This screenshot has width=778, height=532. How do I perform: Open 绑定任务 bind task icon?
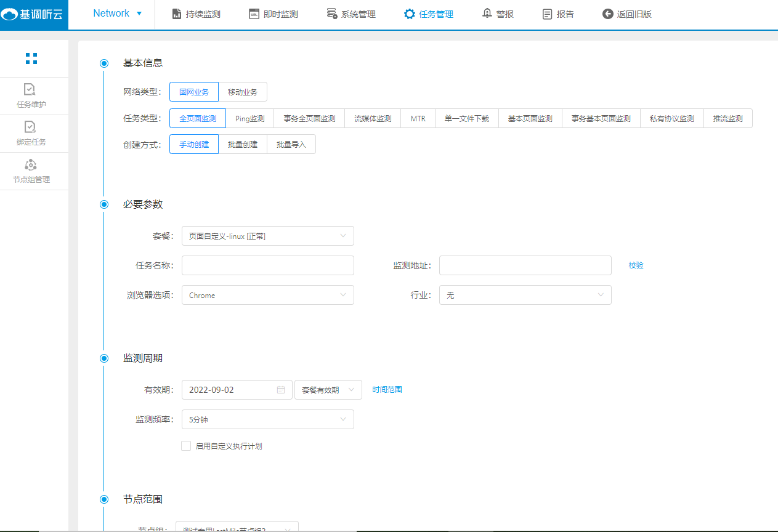click(30, 127)
